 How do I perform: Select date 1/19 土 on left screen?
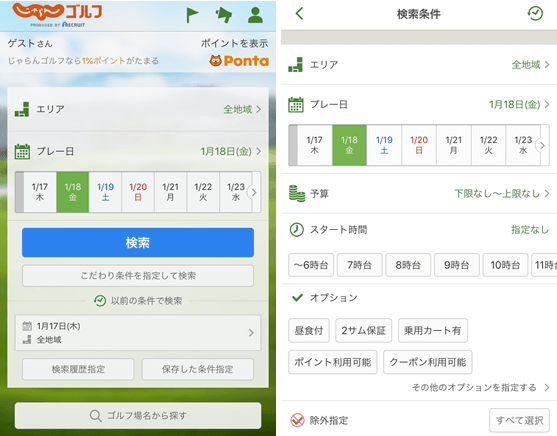coord(106,192)
